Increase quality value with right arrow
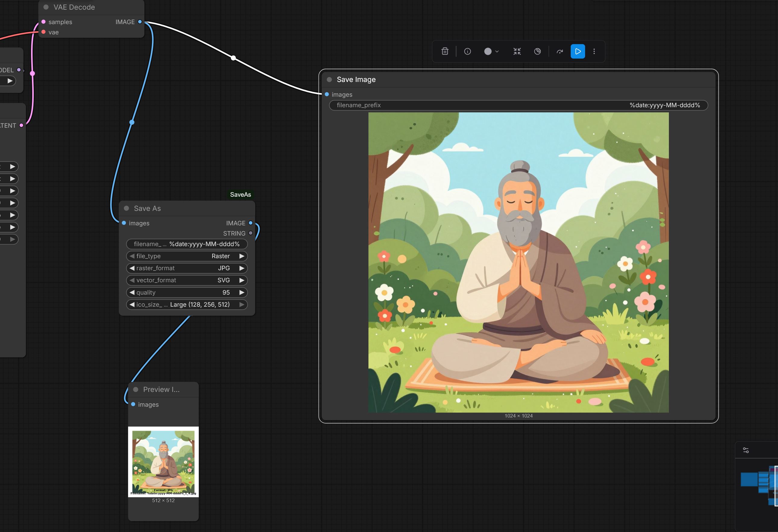 pyautogui.click(x=242, y=293)
